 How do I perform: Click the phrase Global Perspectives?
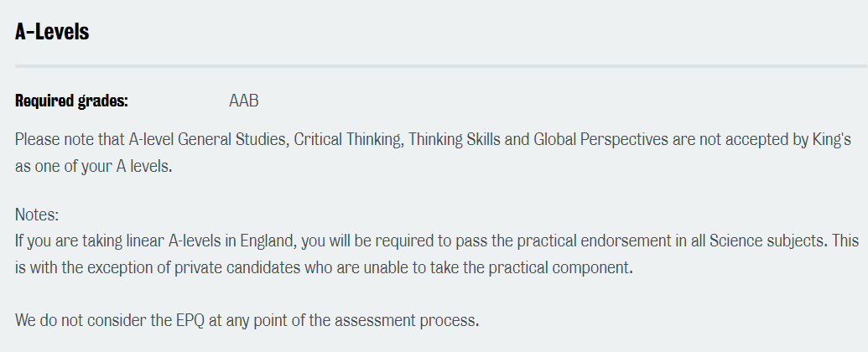point(601,139)
